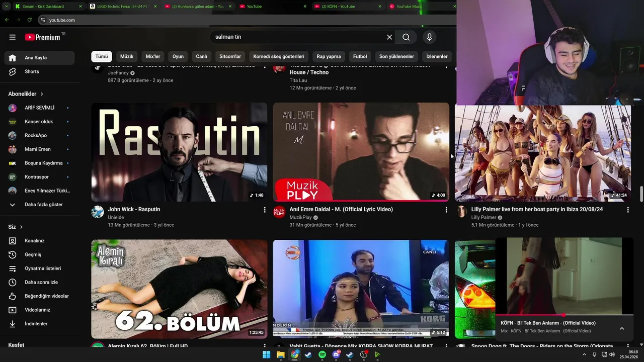
Task: Open Abonelikler section arrow
Action: tap(42, 94)
